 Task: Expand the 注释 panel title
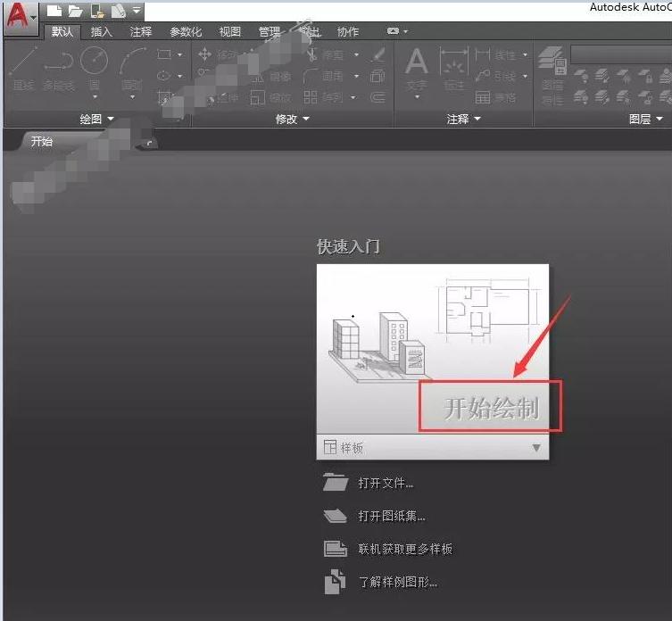point(464,119)
